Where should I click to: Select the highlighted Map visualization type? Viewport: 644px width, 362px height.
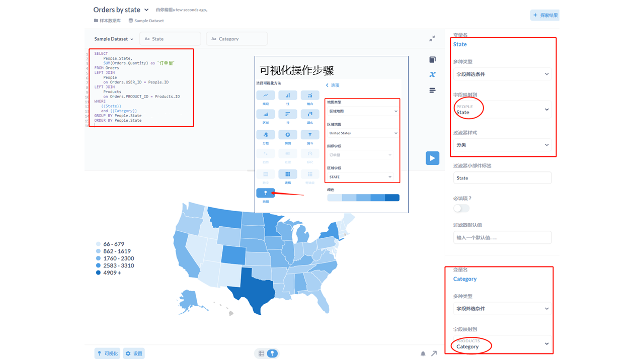pos(265,192)
